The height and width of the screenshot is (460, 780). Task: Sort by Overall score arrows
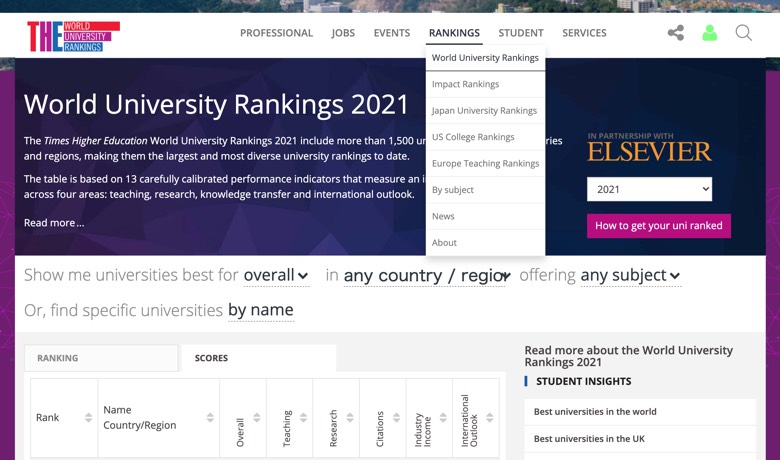[x=257, y=418]
